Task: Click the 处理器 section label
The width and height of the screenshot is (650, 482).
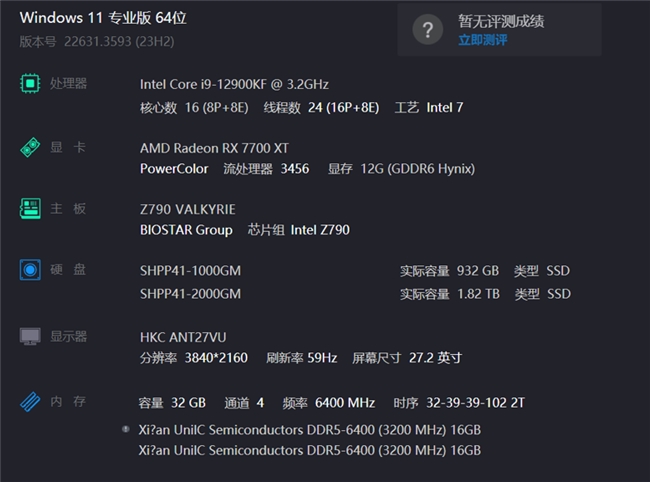Action: [68, 83]
